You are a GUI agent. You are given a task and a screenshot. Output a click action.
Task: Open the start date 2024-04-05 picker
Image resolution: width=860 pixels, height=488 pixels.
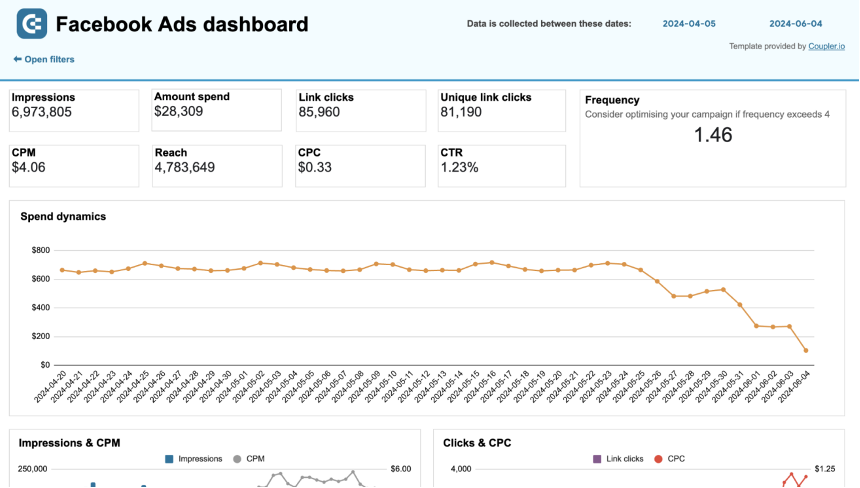tap(690, 24)
